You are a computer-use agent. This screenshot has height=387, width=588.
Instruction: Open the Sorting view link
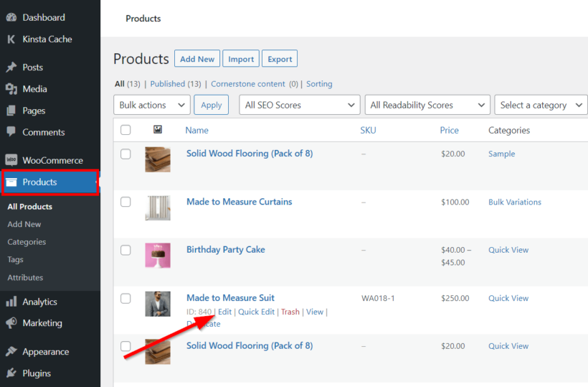pyautogui.click(x=319, y=84)
